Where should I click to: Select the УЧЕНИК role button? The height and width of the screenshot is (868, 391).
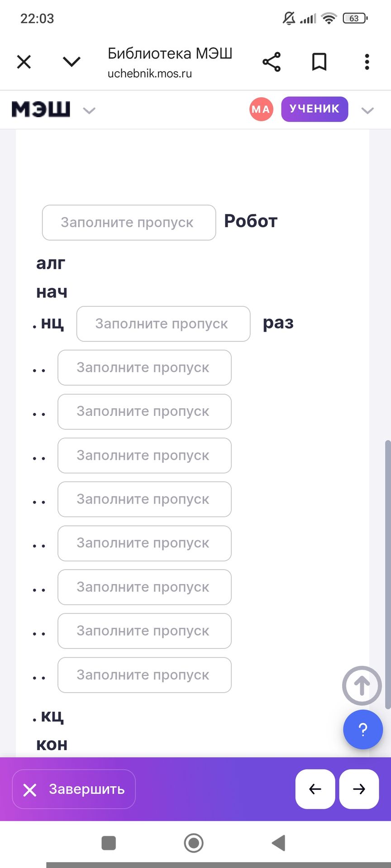point(315,109)
